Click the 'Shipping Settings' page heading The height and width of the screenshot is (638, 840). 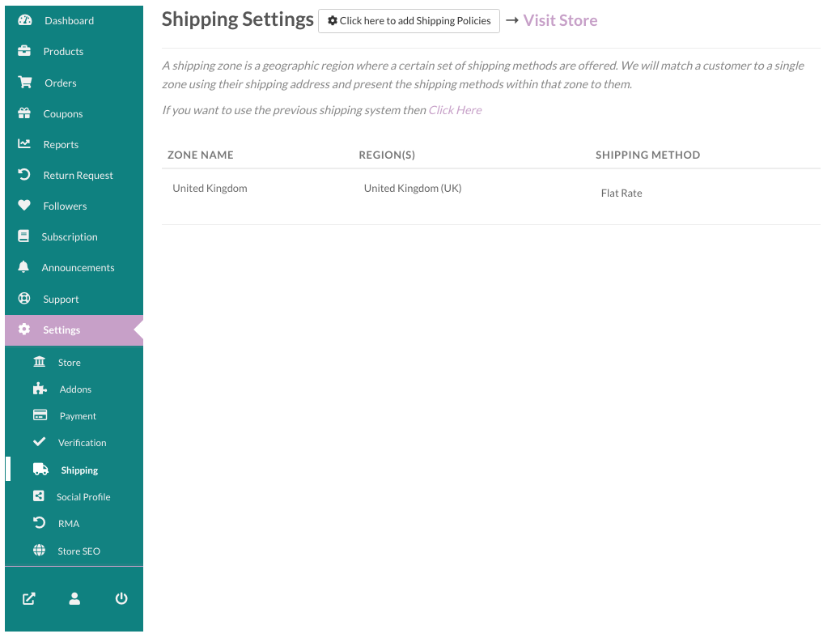[x=238, y=20]
